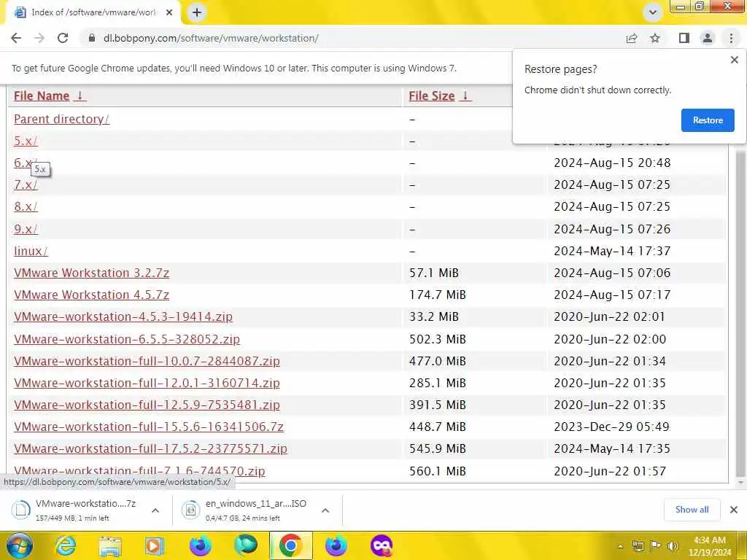Open the side panel icon

[684, 38]
